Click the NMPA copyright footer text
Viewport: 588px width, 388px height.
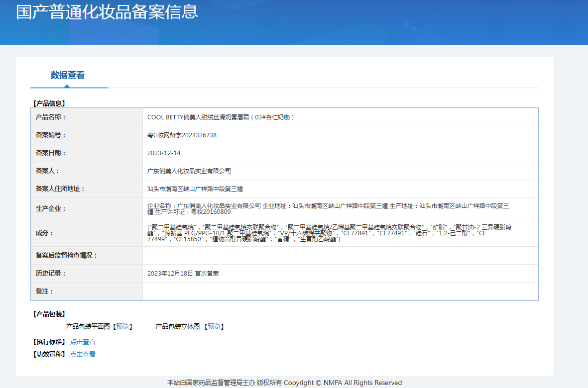[284, 383]
